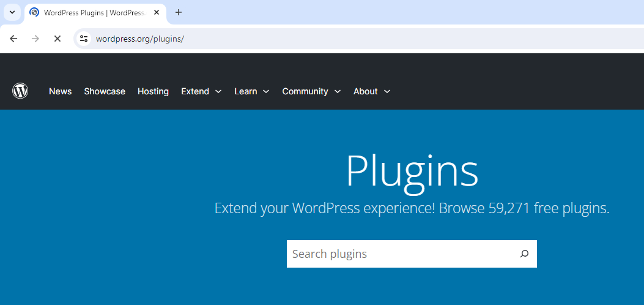Expand the Extend menu
Screen dimensions: 644x305
(x=201, y=91)
